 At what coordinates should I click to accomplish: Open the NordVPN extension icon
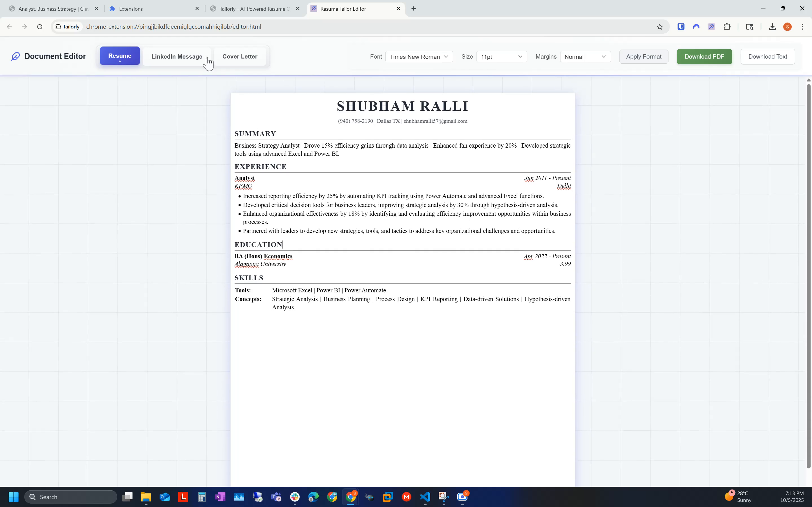pos(696,27)
